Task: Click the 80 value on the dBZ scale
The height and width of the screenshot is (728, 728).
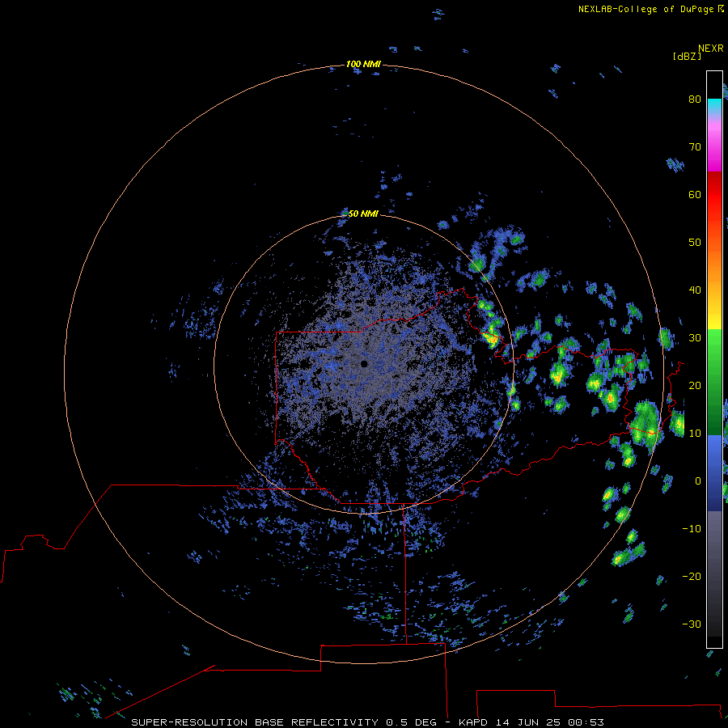Action: (x=695, y=99)
